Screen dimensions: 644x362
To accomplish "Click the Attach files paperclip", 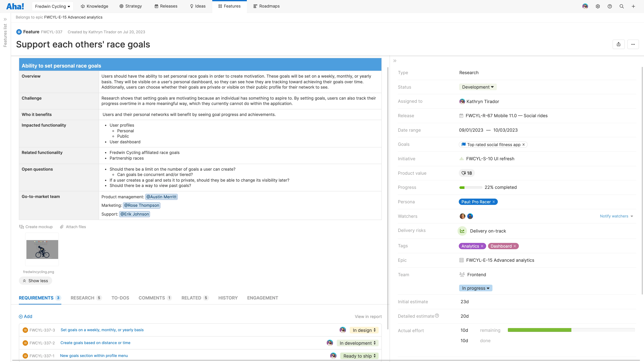I will pyautogui.click(x=62, y=227).
